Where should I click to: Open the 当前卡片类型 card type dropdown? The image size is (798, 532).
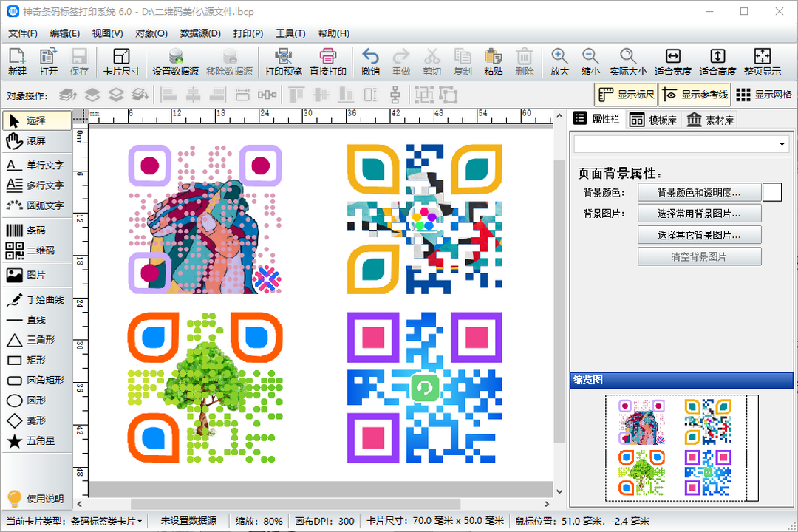point(107,521)
